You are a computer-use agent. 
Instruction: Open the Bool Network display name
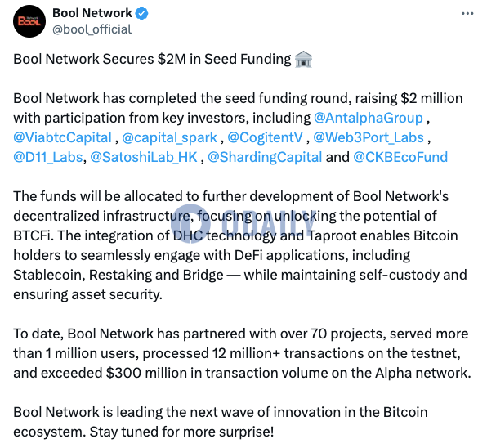click(x=92, y=13)
